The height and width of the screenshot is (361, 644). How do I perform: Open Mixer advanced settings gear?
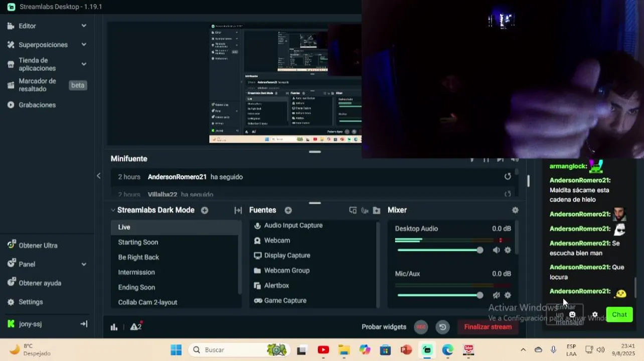[515, 210]
